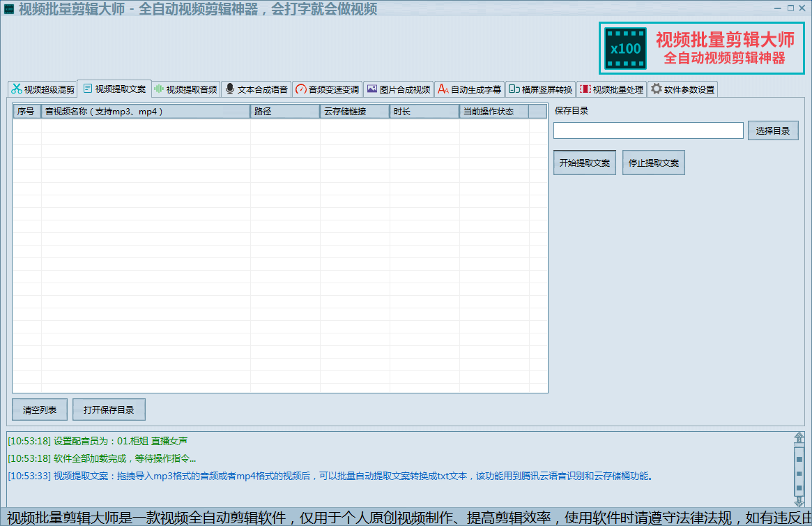Switch to the 自动生成字幕 tab
This screenshot has width=812, height=526.
[x=470, y=89]
